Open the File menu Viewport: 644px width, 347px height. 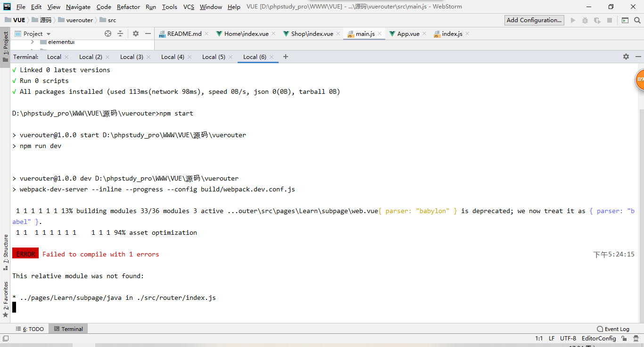tap(21, 7)
